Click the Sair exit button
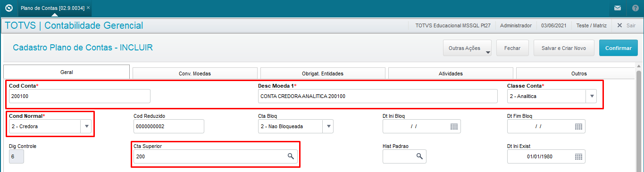 point(627,25)
